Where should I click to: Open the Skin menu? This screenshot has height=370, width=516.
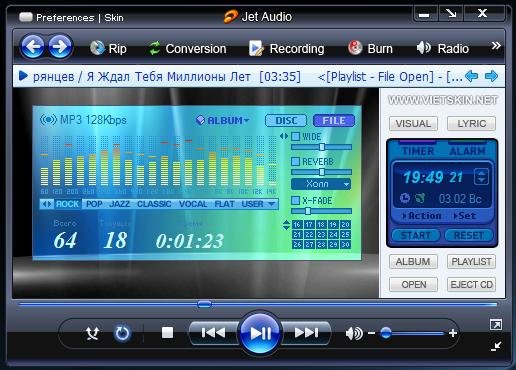(x=114, y=18)
